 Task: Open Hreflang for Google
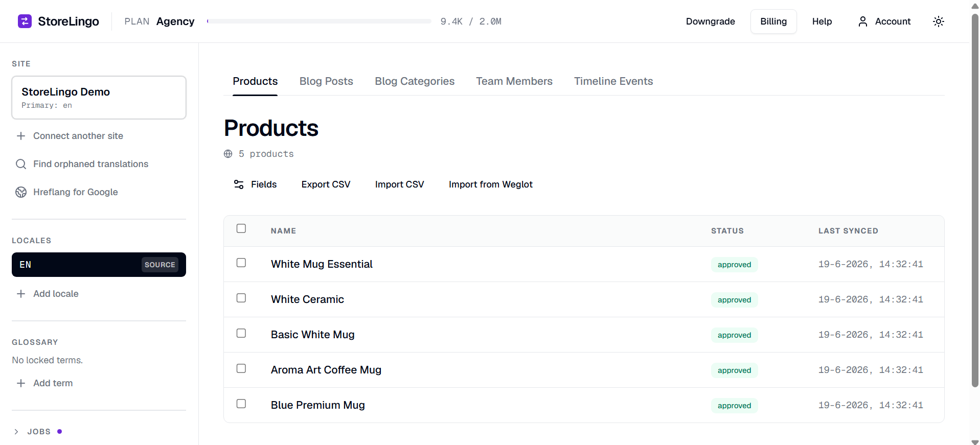tap(76, 192)
